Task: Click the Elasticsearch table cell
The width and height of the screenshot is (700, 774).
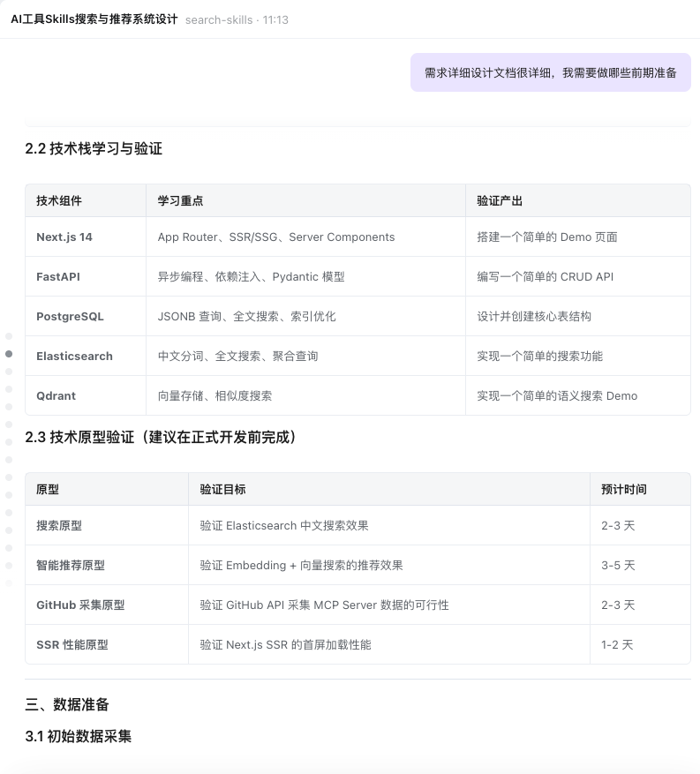Action: 74,357
